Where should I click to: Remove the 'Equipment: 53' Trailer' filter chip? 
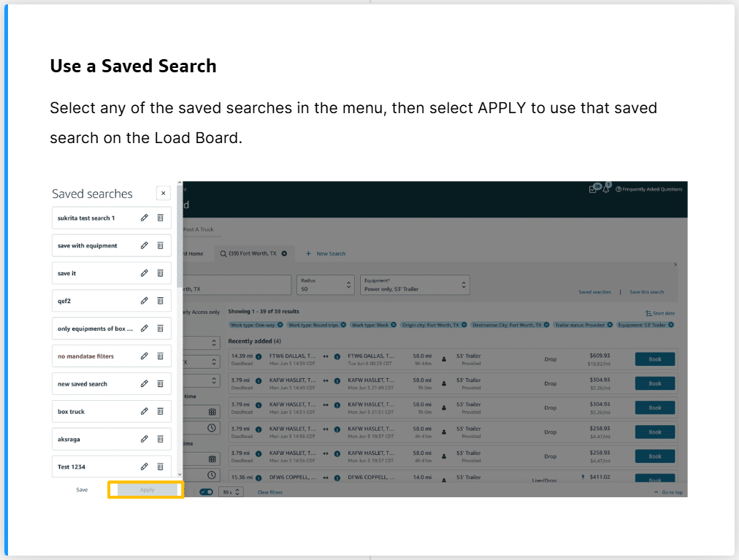pos(670,325)
